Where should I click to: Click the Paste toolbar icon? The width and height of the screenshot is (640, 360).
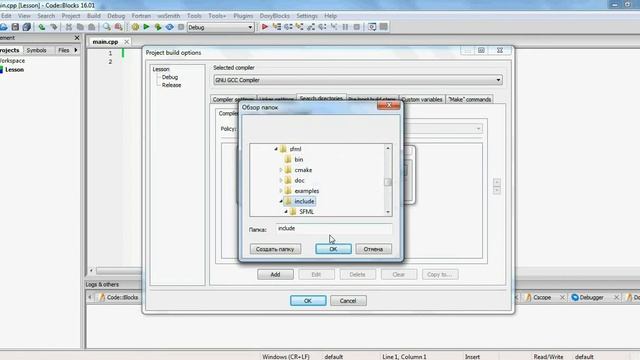click(x=91, y=27)
